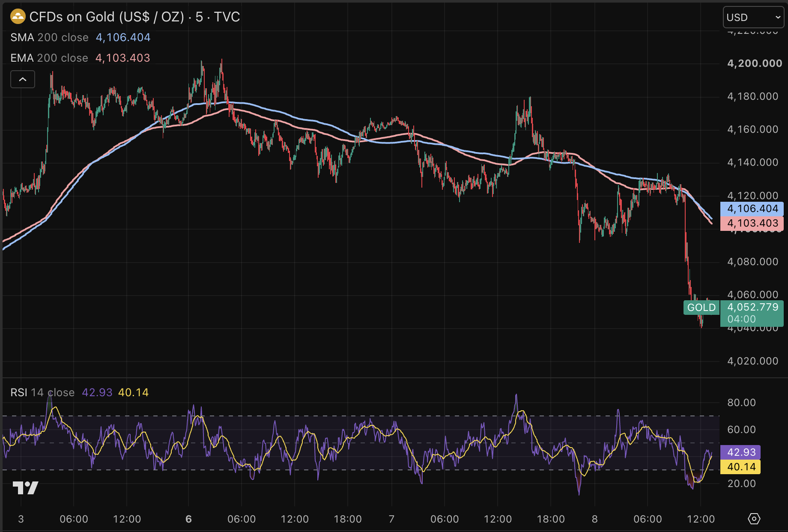This screenshot has height=532, width=788.
Task: Click the gold bars symbol logo
Action: pos(18,17)
